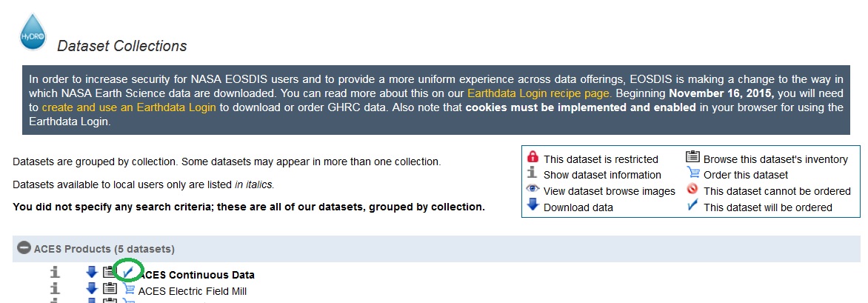Open the Earthdata Login recipe page link
Image resolution: width=868 pixels, height=303 pixels.
coord(539,93)
